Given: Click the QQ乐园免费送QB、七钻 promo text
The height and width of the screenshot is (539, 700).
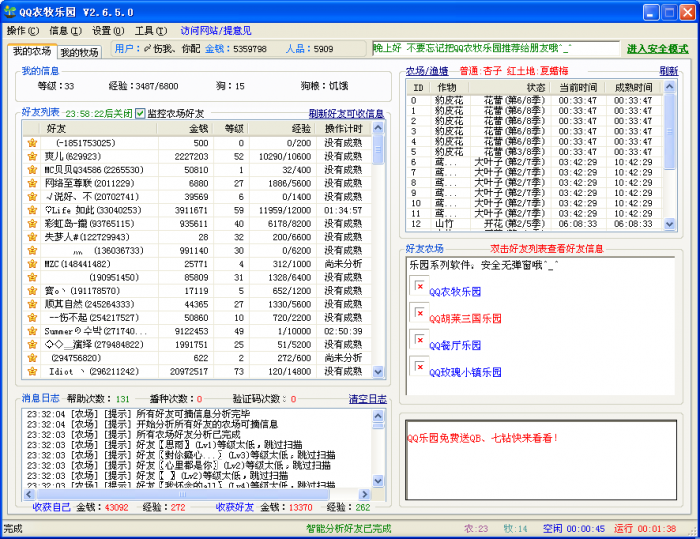Looking at the screenshot, I should click(x=482, y=438).
